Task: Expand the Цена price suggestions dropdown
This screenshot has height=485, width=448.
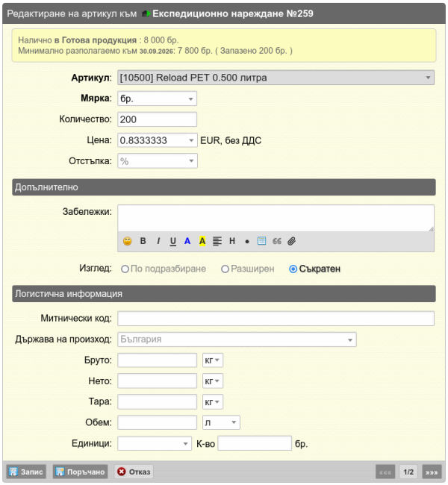Action: (191, 140)
